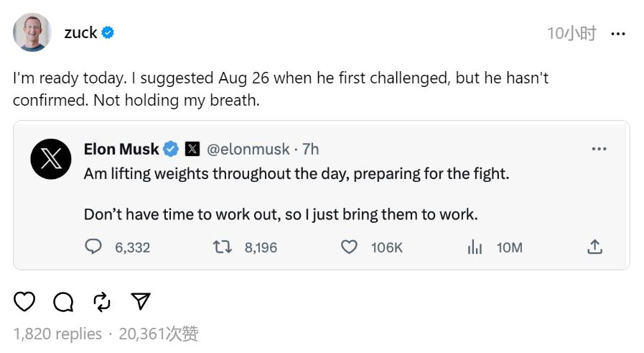The width and height of the screenshot is (644, 353).
Task: Like zuck's Threads post with the heart
Action: (24, 301)
